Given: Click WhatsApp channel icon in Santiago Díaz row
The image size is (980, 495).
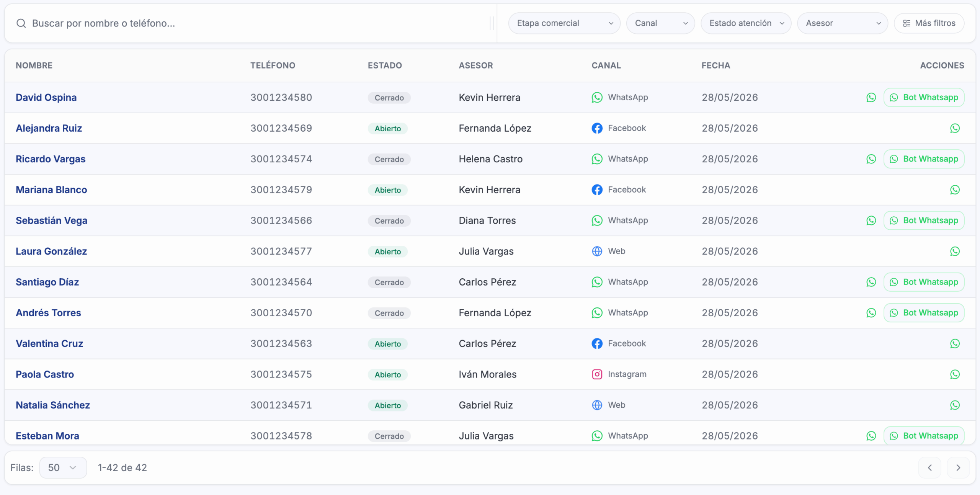Looking at the screenshot, I should (597, 282).
